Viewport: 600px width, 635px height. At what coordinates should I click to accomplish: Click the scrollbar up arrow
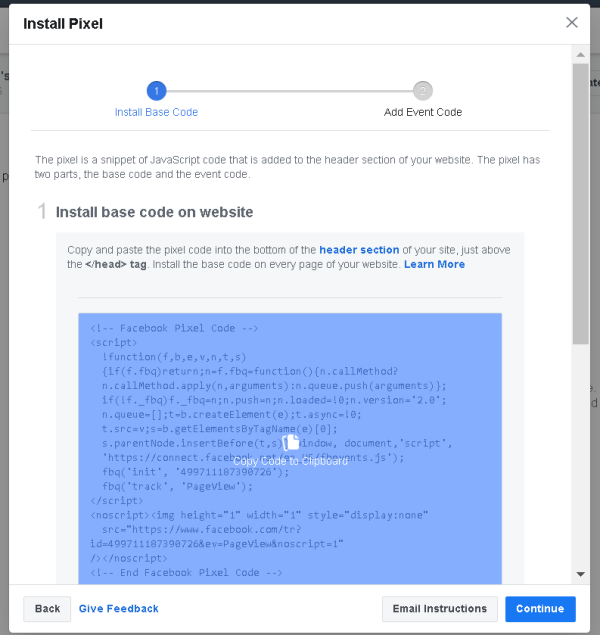[581, 55]
